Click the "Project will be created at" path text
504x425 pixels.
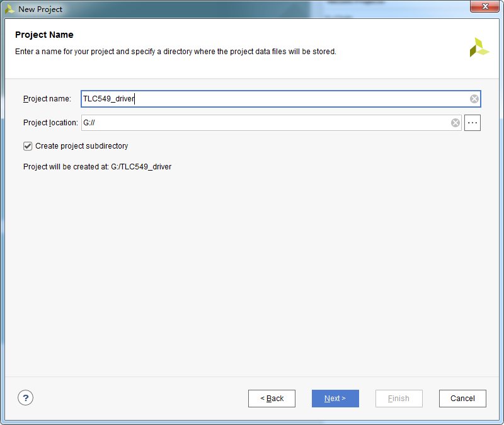click(x=97, y=167)
